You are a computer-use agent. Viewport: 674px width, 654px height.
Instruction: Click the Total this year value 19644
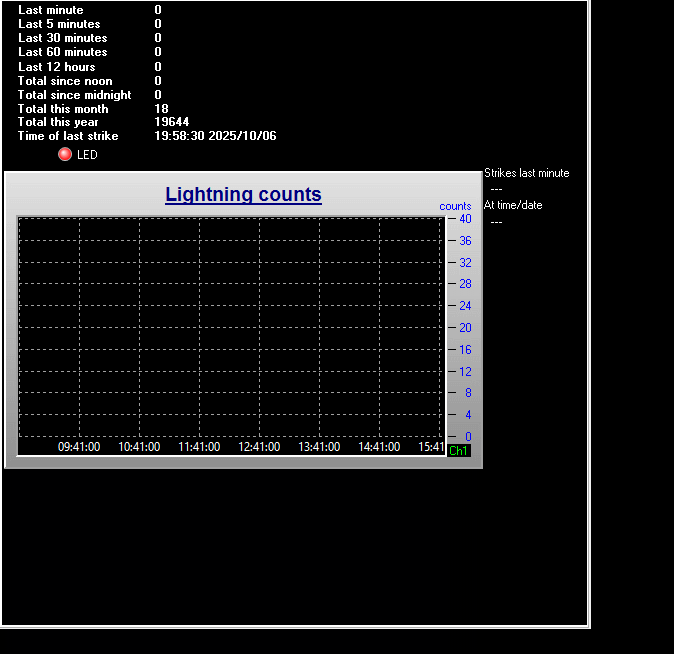(171, 122)
